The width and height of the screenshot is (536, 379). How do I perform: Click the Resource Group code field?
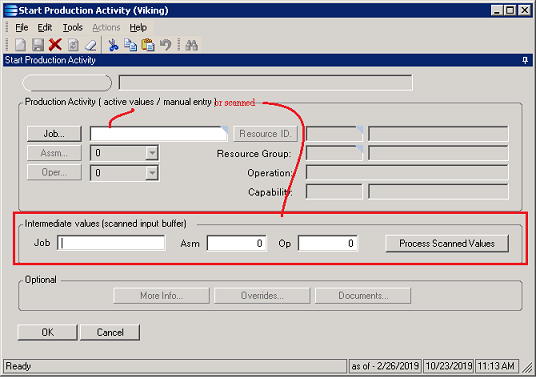(x=334, y=153)
